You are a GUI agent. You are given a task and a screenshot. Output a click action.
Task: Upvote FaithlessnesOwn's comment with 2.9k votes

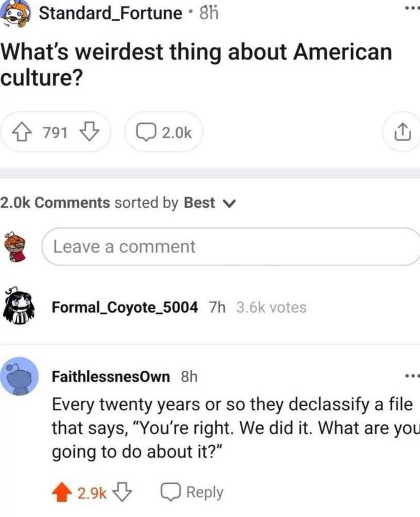[x=62, y=493]
